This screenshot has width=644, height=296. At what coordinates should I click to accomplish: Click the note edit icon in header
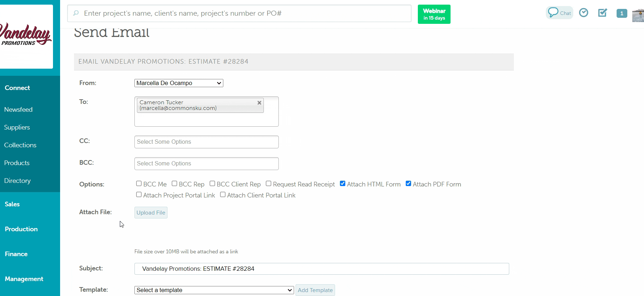point(602,13)
